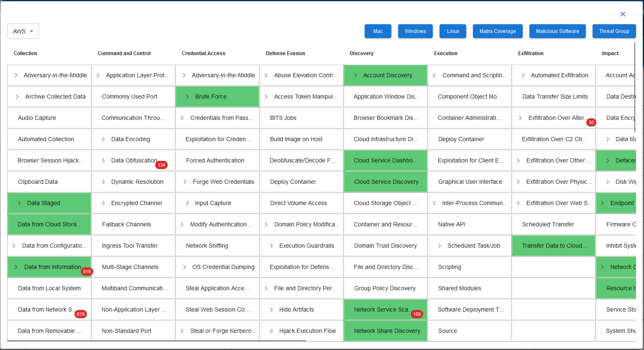Expand the Hide Artifacts chevron
The width and height of the screenshot is (644, 350).
(x=271, y=309)
